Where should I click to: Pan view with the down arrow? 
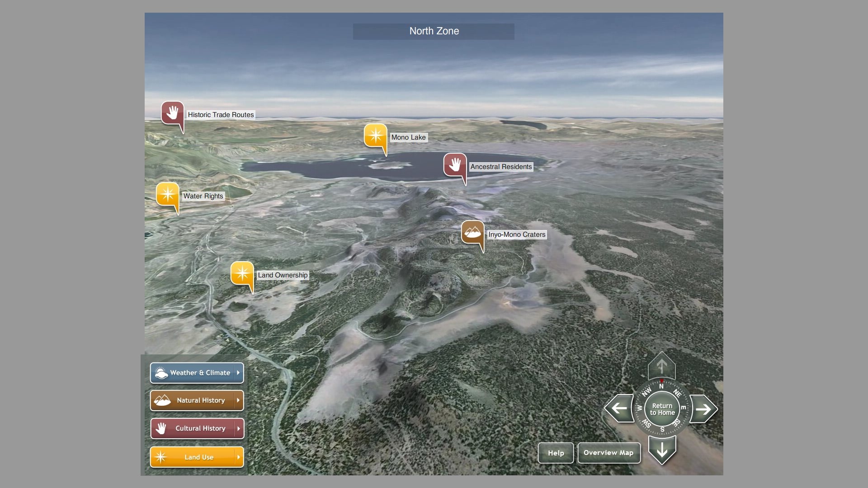click(x=662, y=450)
